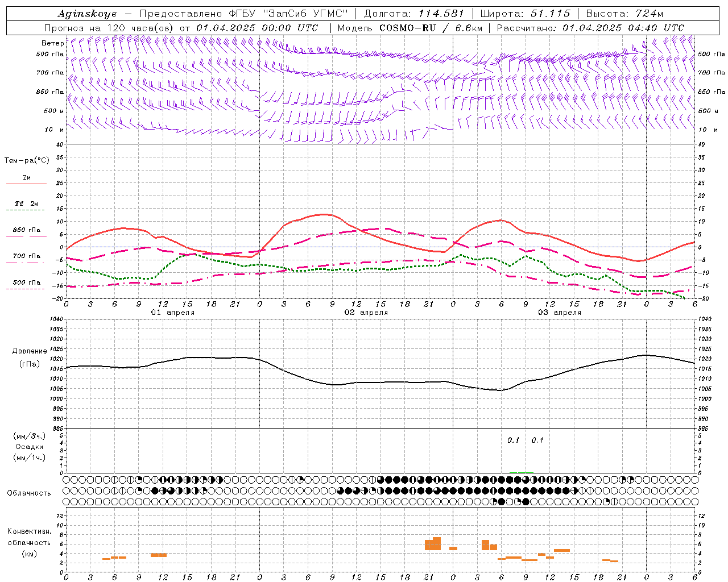Click left '500 м' wind level label

tap(54, 111)
